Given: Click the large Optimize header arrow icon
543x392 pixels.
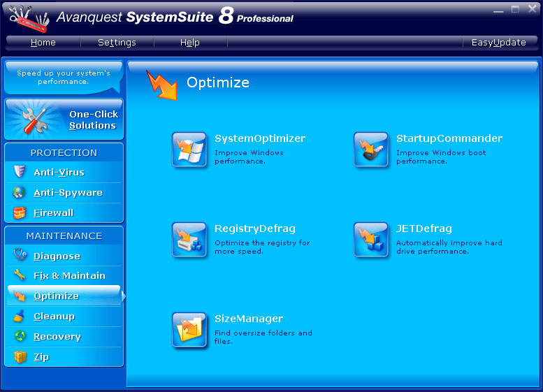Looking at the screenshot, I should (x=161, y=85).
